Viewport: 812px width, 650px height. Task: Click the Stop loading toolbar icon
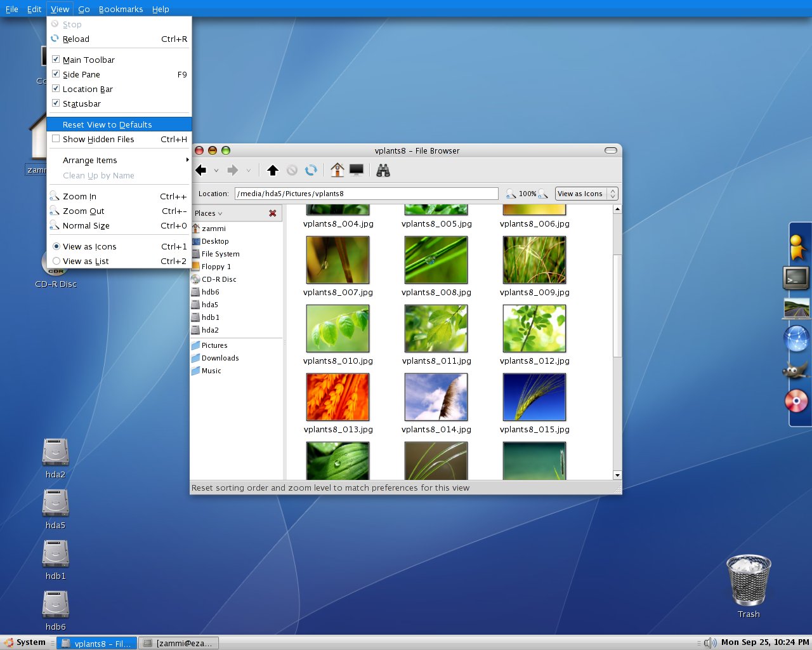click(292, 170)
